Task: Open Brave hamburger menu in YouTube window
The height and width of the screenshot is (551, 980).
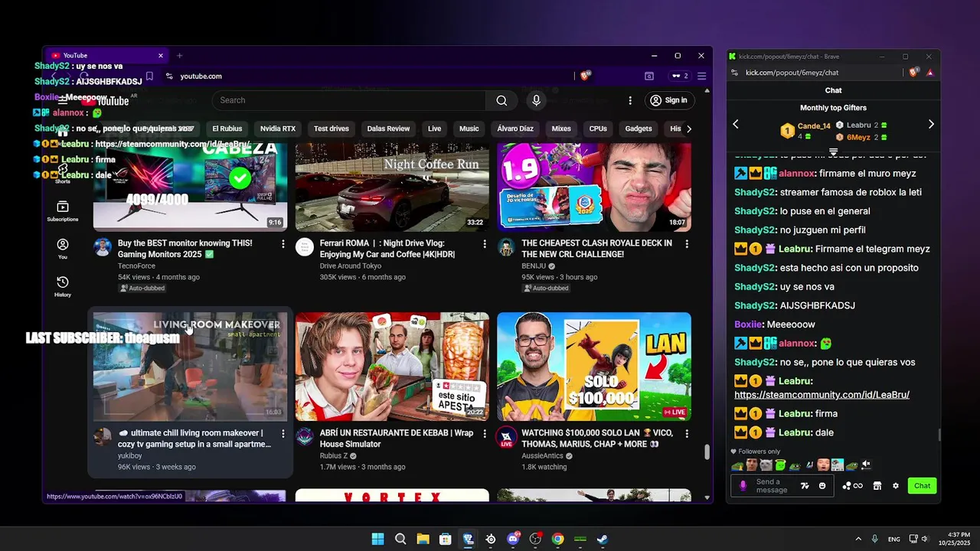Action: pyautogui.click(x=701, y=76)
